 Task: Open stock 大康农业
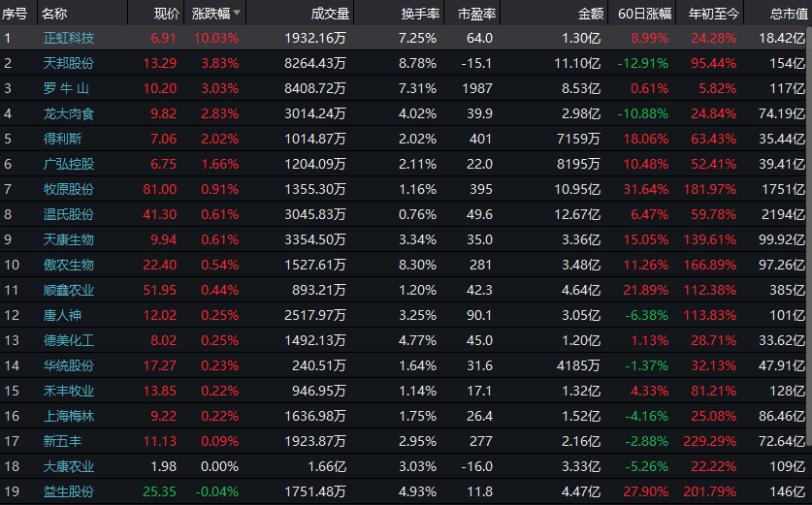tap(68, 466)
